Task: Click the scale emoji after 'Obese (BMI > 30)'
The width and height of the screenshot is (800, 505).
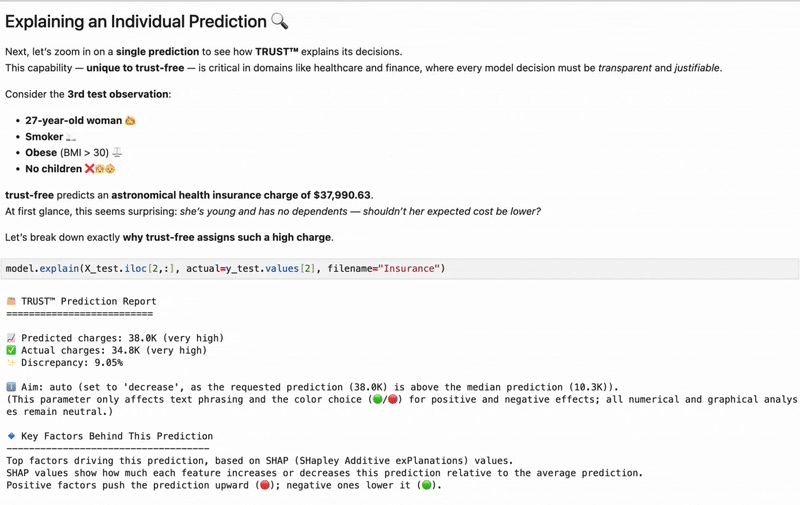Action: click(x=117, y=153)
